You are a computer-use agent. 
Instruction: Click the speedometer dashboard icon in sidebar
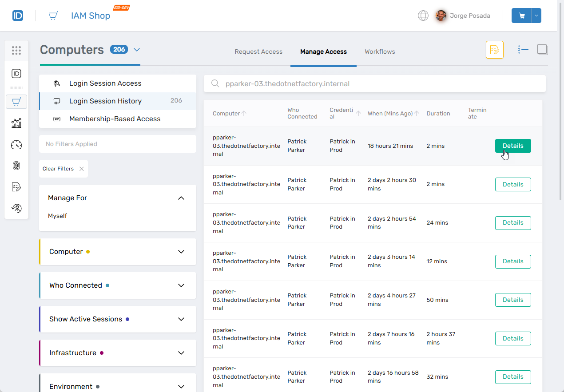(x=16, y=145)
